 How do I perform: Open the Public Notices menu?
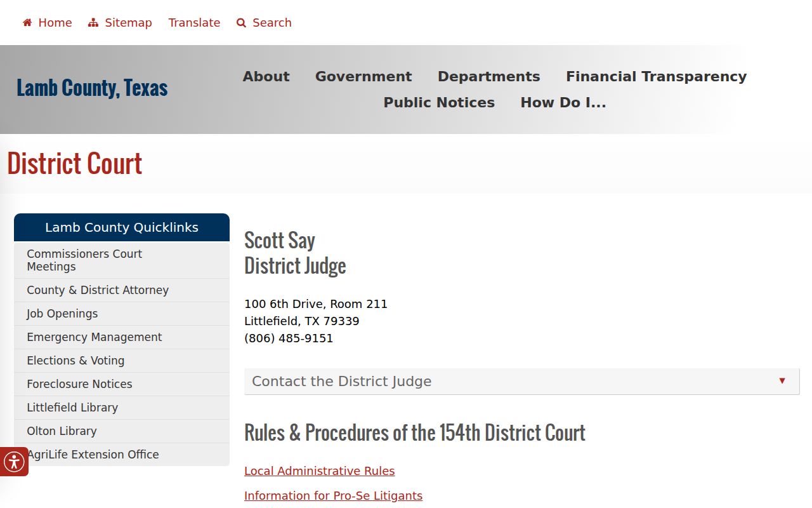pyautogui.click(x=439, y=103)
